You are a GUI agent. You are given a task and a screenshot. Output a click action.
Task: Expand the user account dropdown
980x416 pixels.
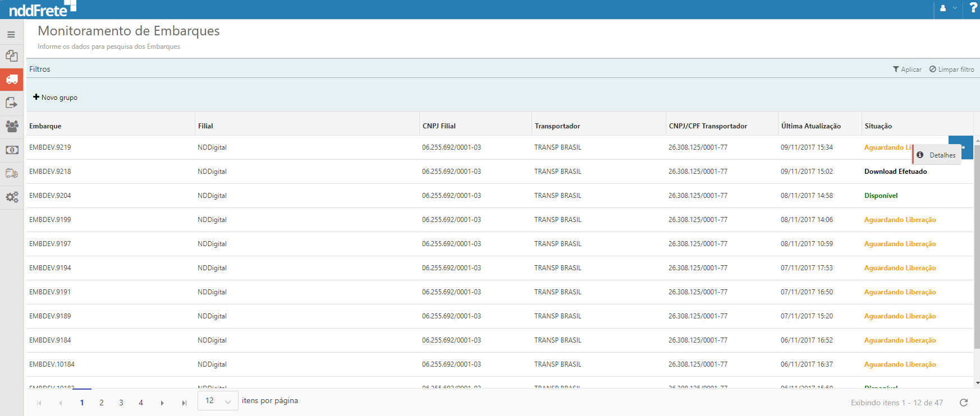pyautogui.click(x=948, y=8)
